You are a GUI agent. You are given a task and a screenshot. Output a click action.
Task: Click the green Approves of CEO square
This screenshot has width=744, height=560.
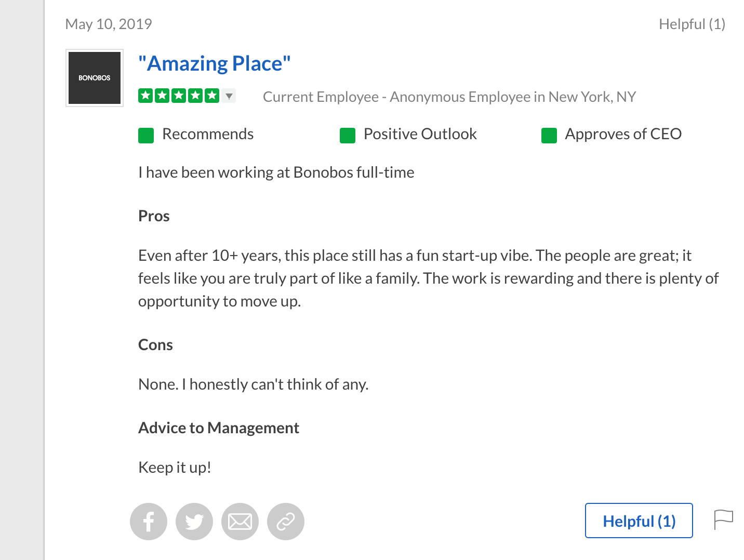click(549, 136)
